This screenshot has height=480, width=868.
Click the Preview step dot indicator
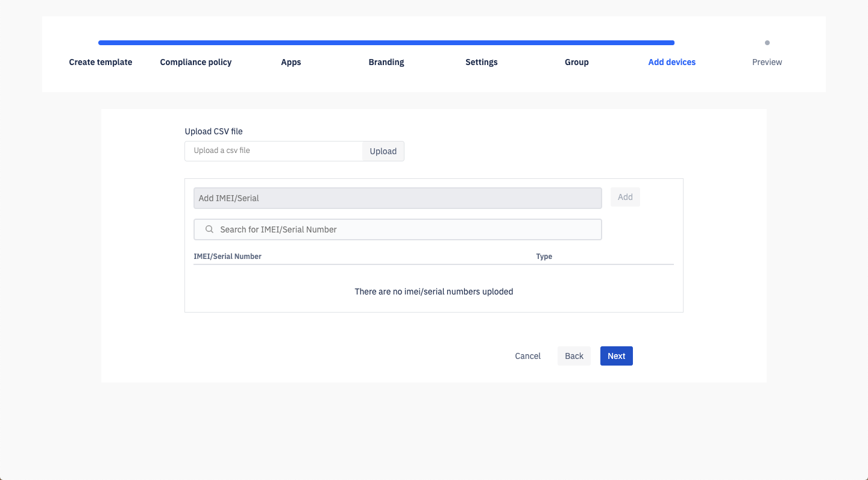(x=767, y=43)
